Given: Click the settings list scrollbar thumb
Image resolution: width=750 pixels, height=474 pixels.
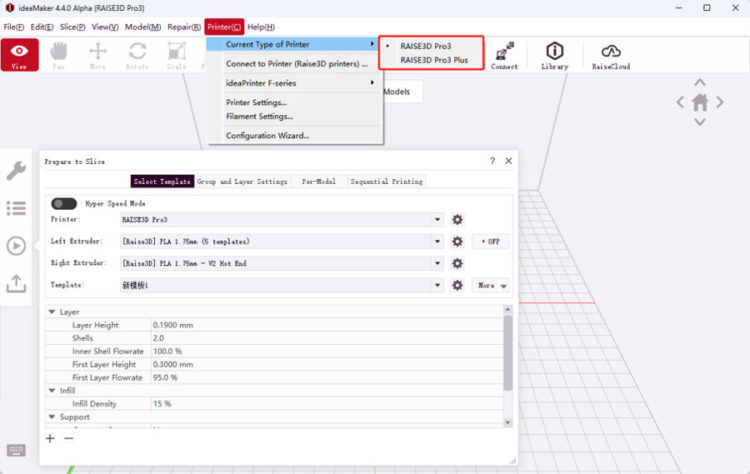Looking at the screenshot, I should (x=508, y=353).
